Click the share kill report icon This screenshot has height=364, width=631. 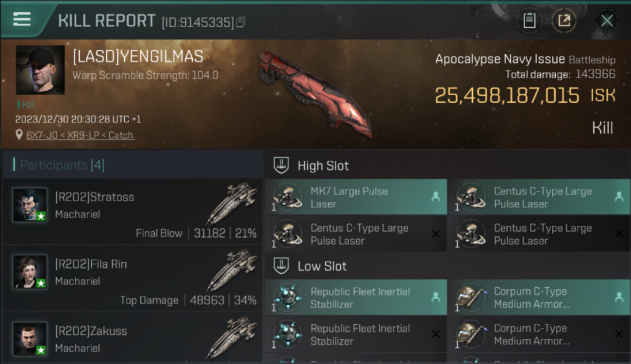point(564,20)
